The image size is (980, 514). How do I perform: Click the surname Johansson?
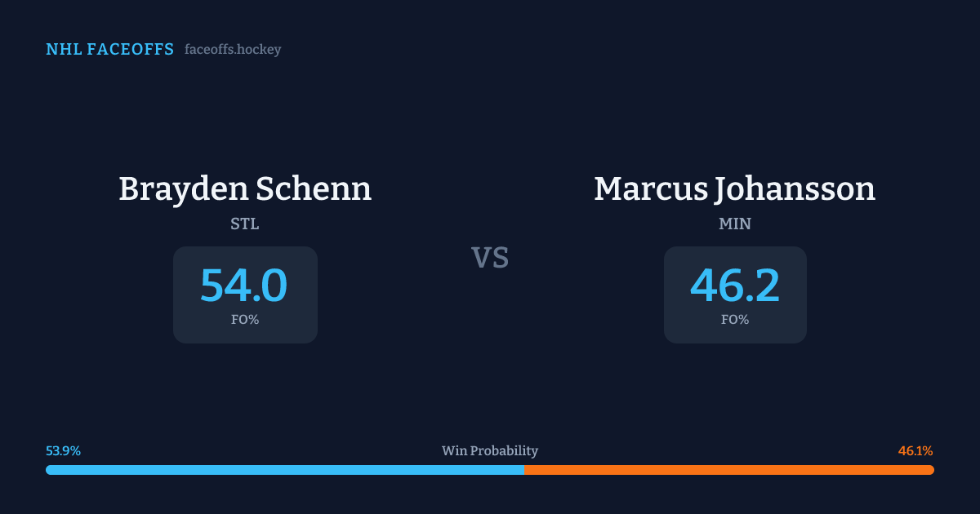[x=793, y=189]
